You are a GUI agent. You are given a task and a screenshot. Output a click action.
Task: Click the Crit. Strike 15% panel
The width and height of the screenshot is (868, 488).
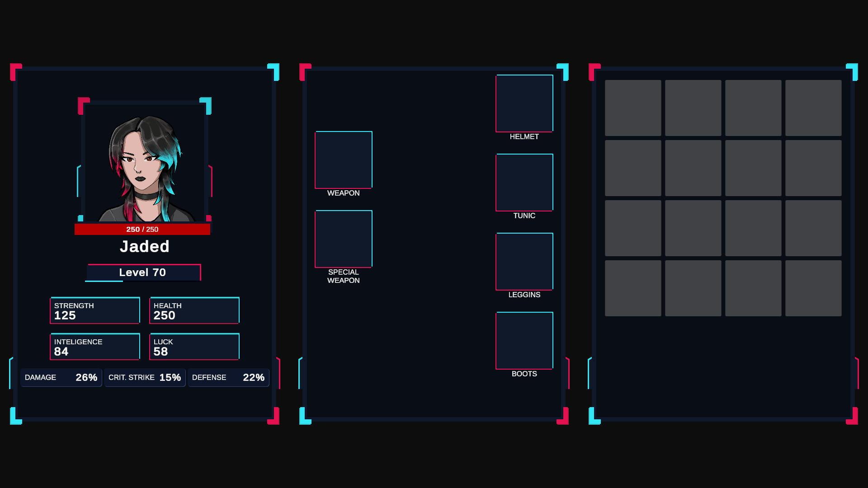[x=145, y=377]
